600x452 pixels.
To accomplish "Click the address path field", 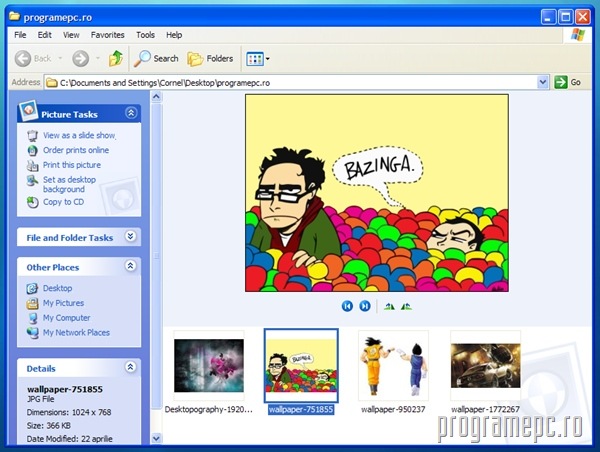I will click(x=291, y=82).
